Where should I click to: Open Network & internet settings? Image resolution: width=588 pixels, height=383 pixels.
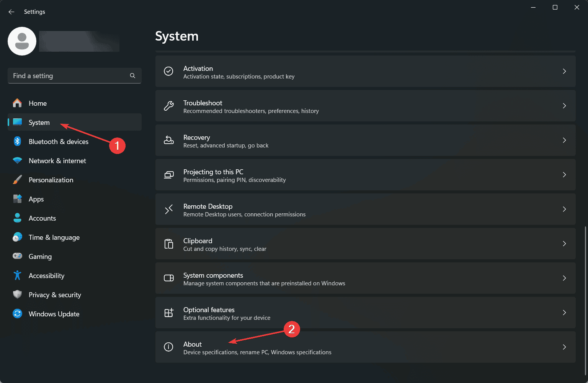point(75,161)
